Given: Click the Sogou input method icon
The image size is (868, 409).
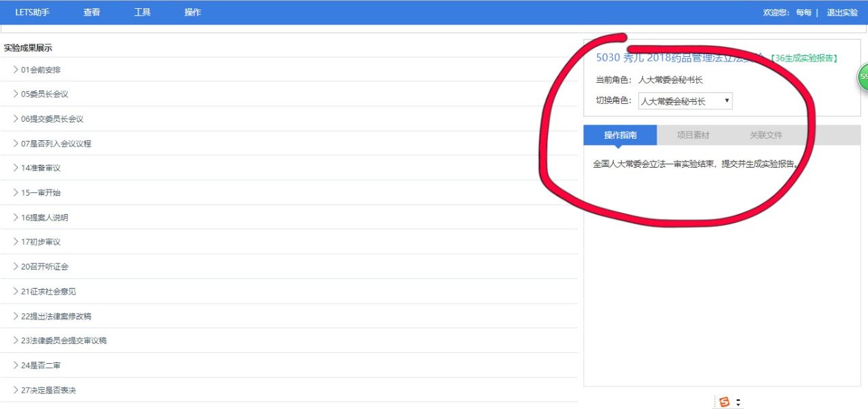Looking at the screenshot, I should pos(724,401).
